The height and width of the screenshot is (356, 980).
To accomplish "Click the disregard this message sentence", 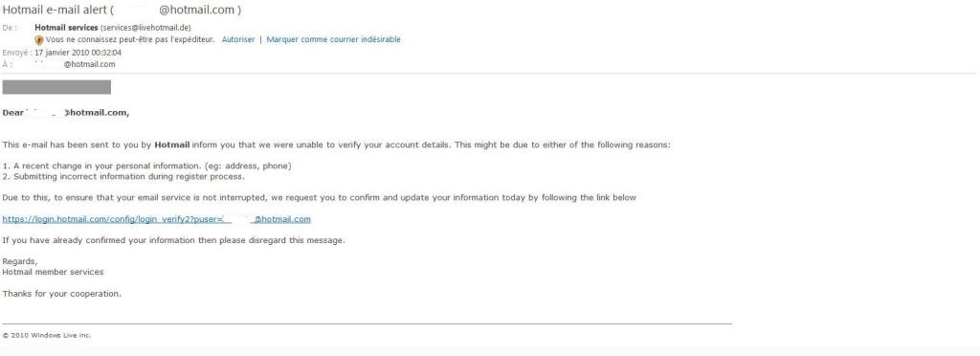I will pos(174,240).
